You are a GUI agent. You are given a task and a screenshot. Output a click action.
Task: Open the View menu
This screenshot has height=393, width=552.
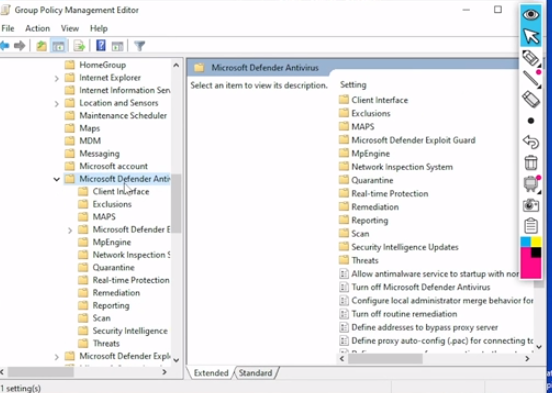coord(70,28)
